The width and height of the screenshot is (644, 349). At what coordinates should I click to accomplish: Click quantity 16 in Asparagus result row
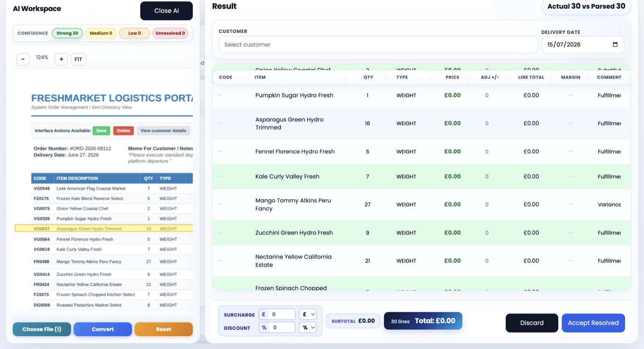(x=368, y=123)
